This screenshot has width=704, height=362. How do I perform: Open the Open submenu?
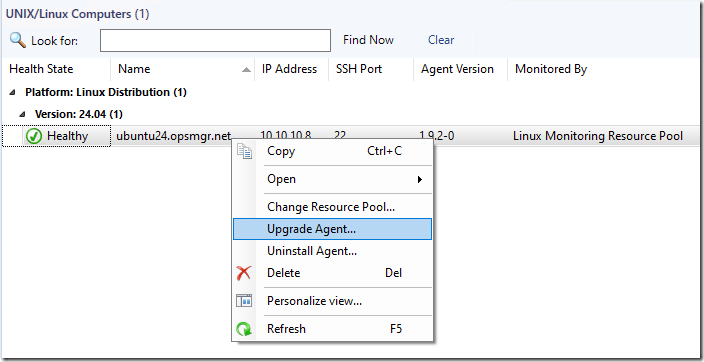(x=332, y=179)
